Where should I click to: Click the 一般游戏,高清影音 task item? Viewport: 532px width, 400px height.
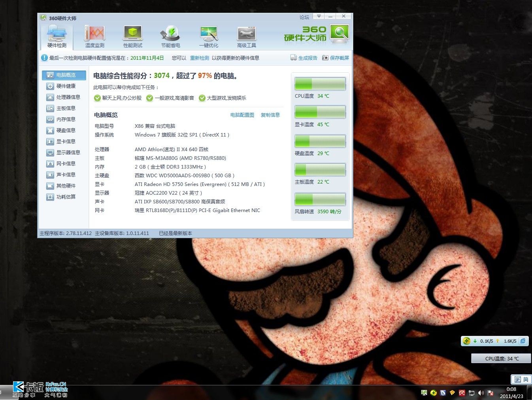click(x=170, y=98)
